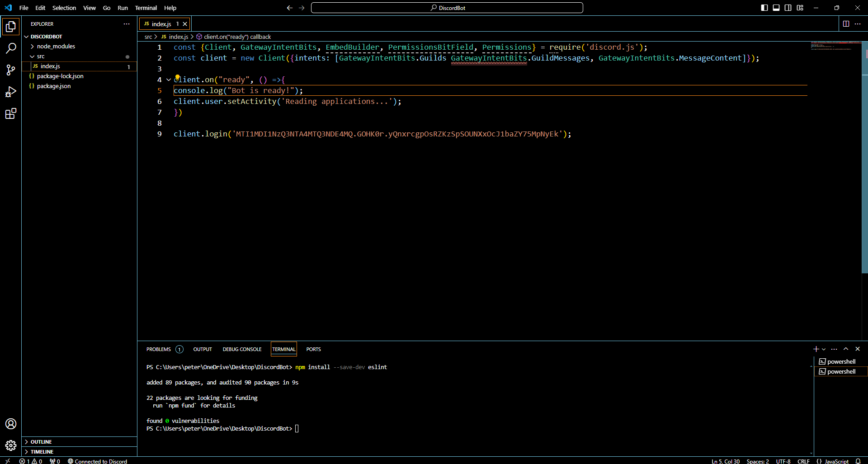Toggle the Panel visibility
Viewport: 868px width, 464px height.
[776, 8]
